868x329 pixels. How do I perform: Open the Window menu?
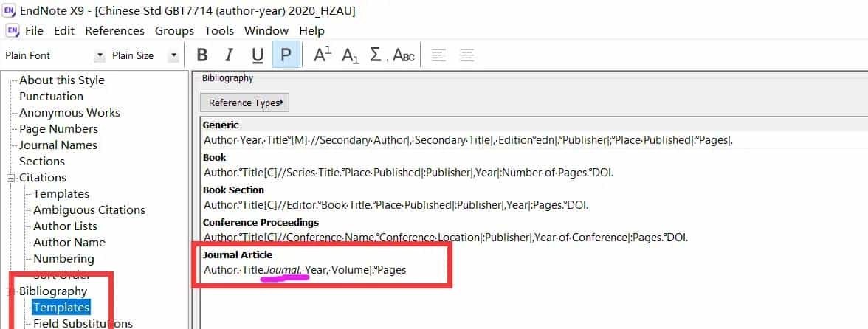tap(266, 30)
